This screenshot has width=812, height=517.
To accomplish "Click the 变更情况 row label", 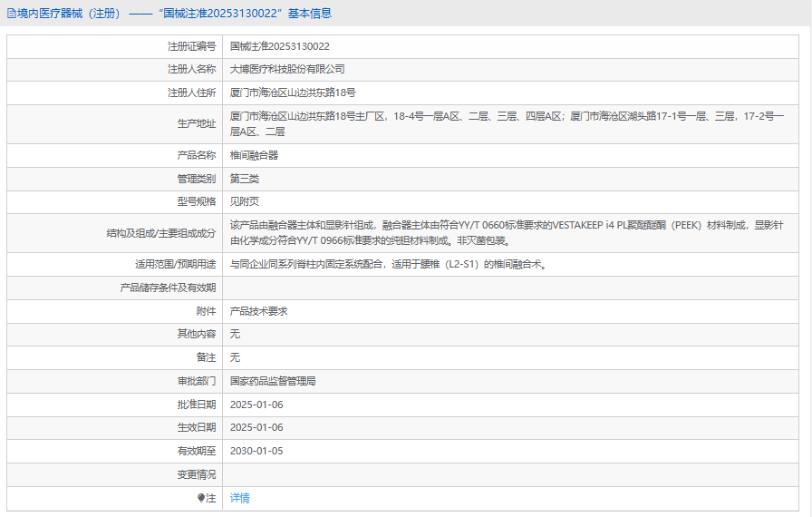I will tap(196, 474).
